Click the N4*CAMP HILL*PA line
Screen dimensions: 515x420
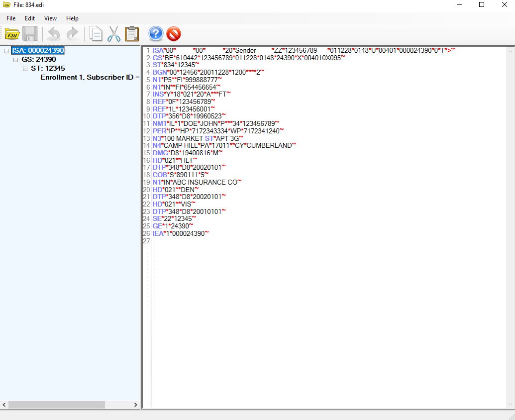[x=224, y=145]
